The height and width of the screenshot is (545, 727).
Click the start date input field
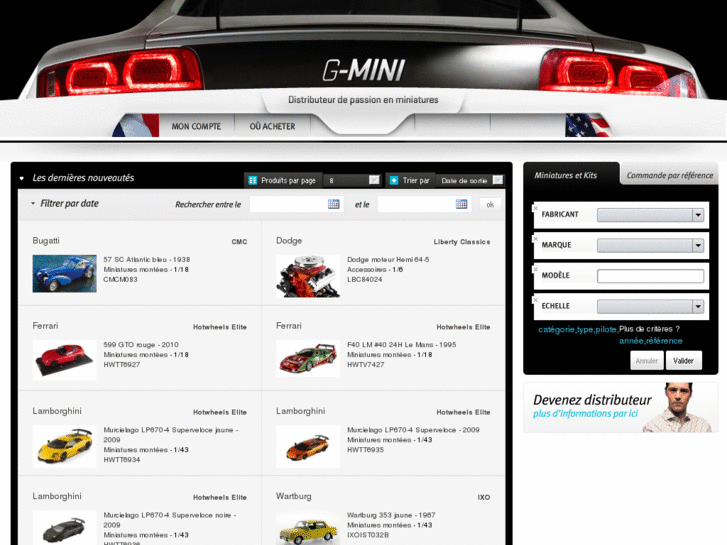[296, 204]
